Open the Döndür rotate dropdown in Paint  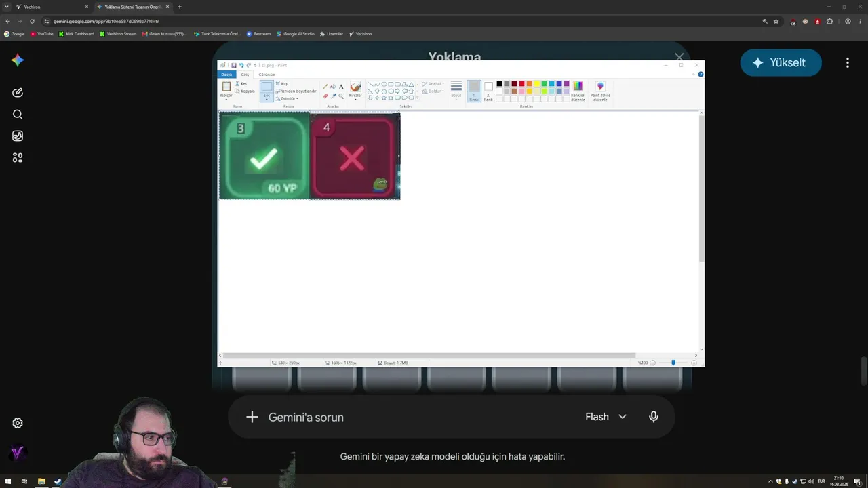pos(288,98)
